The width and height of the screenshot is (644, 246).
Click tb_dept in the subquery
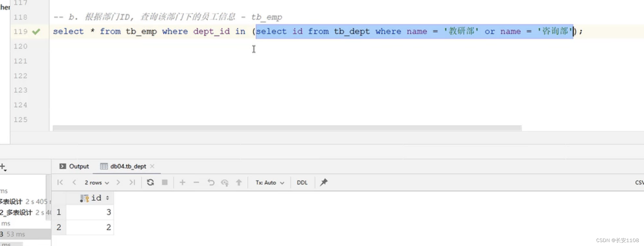tap(352, 32)
